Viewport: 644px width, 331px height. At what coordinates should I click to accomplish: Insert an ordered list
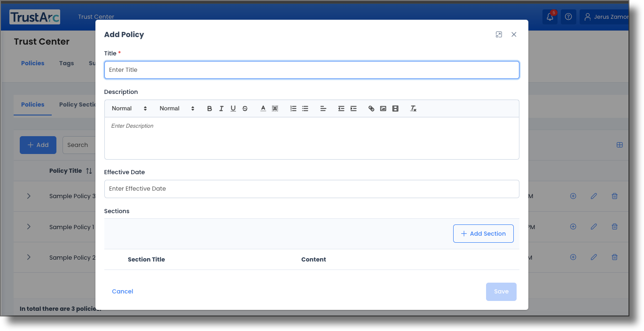point(293,108)
